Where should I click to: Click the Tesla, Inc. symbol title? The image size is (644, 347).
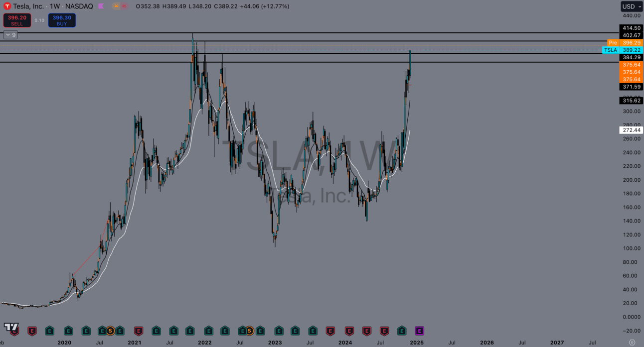[x=28, y=6]
